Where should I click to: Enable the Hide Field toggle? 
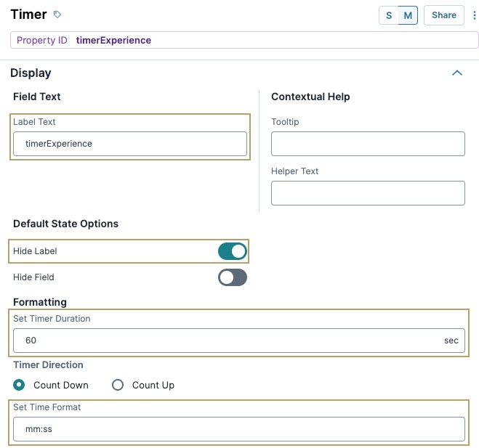click(x=233, y=277)
